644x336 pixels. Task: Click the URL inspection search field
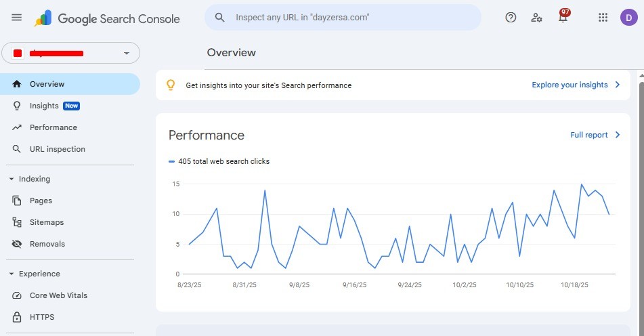pos(352,18)
